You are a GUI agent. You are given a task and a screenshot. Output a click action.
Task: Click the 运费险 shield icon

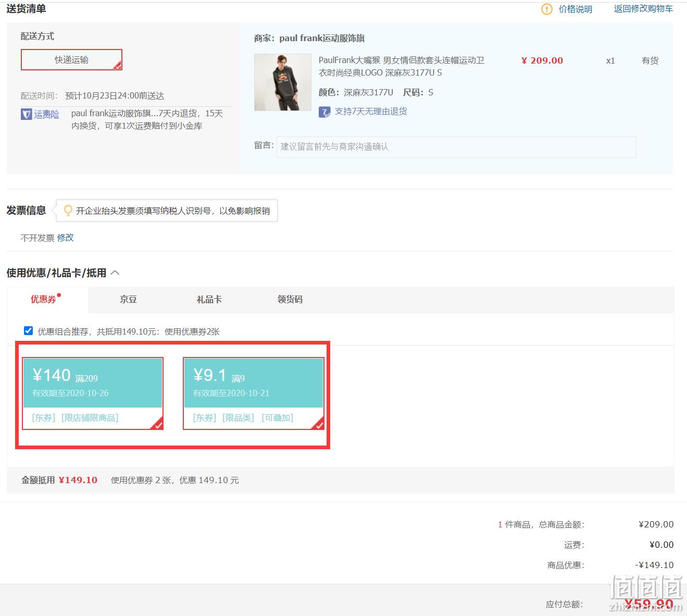[27, 114]
